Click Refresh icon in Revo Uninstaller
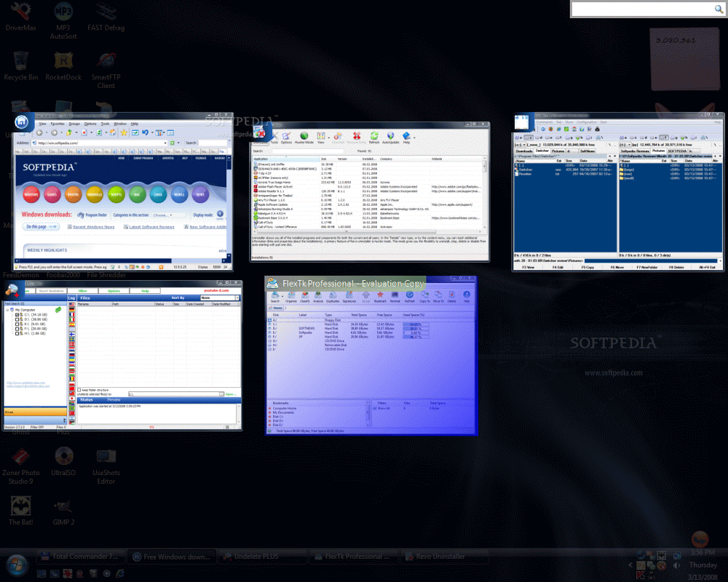Image resolution: width=728 pixels, height=582 pixels. [374, 137]
